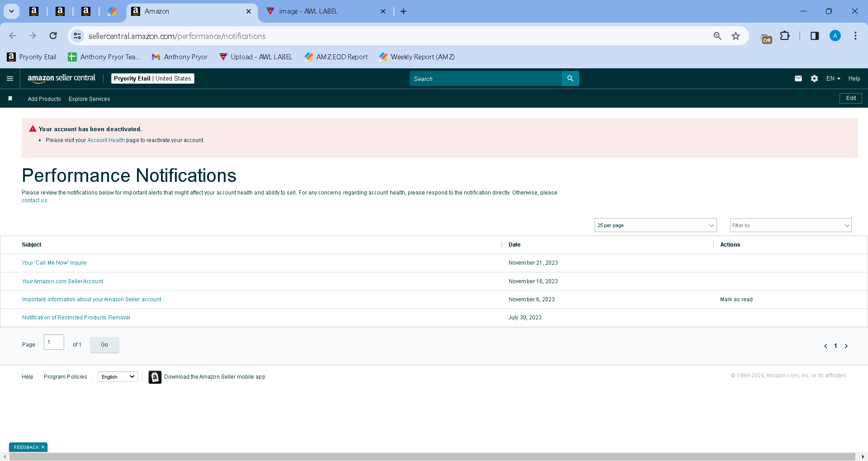Viewport: 868px width, 461px height.
Task: Go to next page with right chevron
Action: coord(846,346)
